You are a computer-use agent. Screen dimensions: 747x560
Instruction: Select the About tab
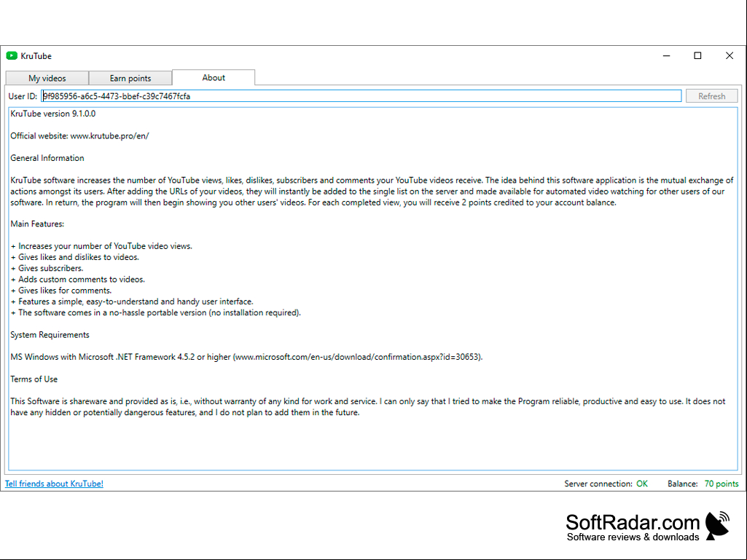214,78
